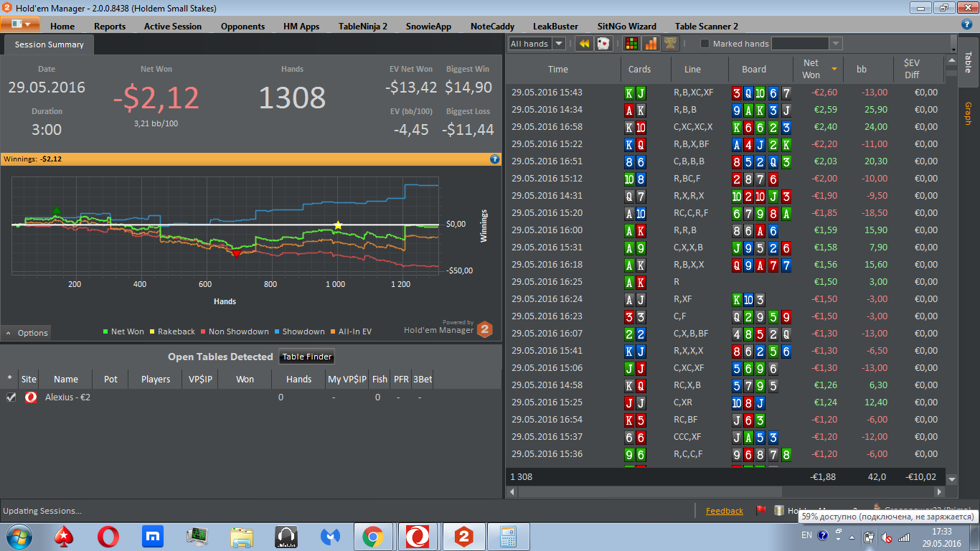The height and width of the screenshot is (551, 980).
Task: Open Table Scanner 2 menu
Action: 707,26
